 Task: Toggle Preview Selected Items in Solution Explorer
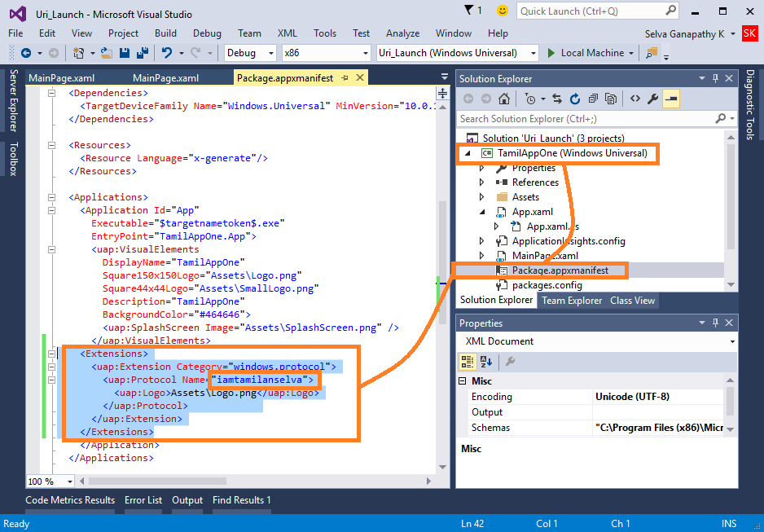click(671, 99)
